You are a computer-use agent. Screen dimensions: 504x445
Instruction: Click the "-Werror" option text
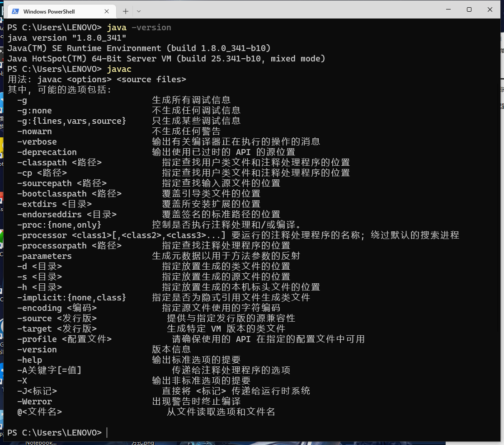coord(34,401)
